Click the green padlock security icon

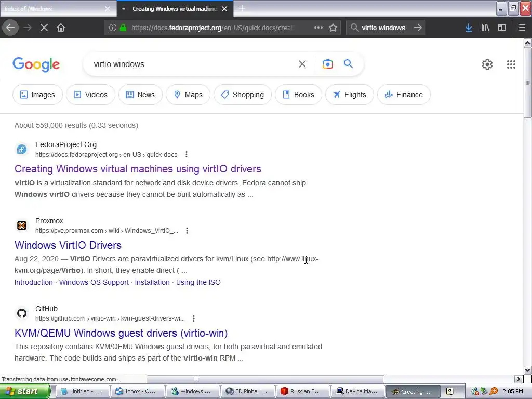(x=123, y=28)
